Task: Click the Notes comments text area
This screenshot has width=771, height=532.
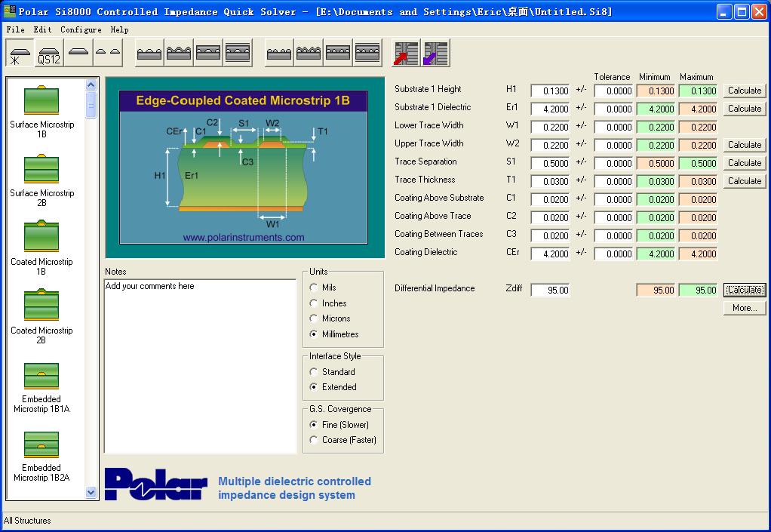Action: click(200, 366)
